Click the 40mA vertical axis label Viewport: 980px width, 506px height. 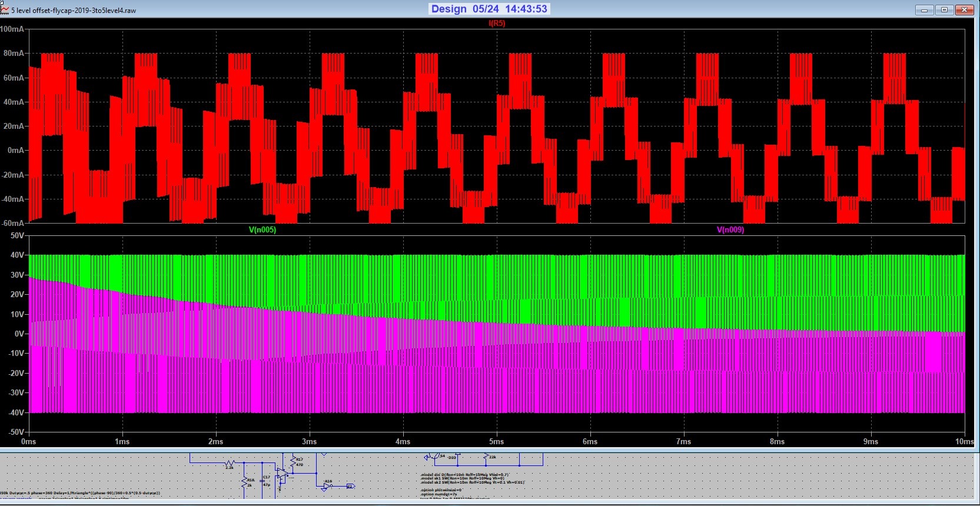[14, 102]
